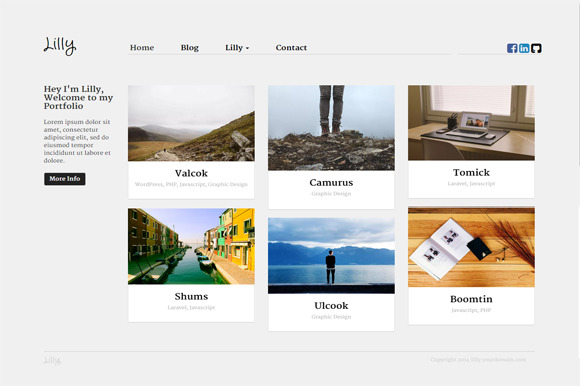Open the Valcok project thumbnail

[x=191, y=123]
